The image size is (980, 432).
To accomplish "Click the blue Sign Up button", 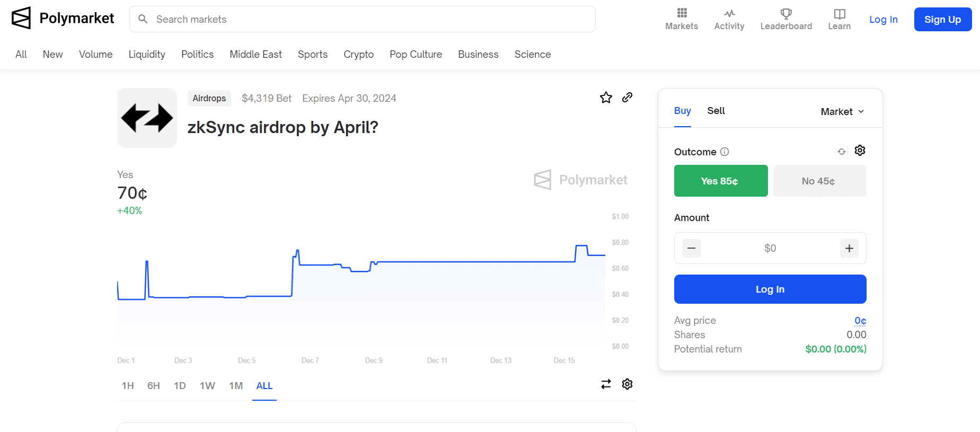I will pyautogui.click(x=942, y=20).
